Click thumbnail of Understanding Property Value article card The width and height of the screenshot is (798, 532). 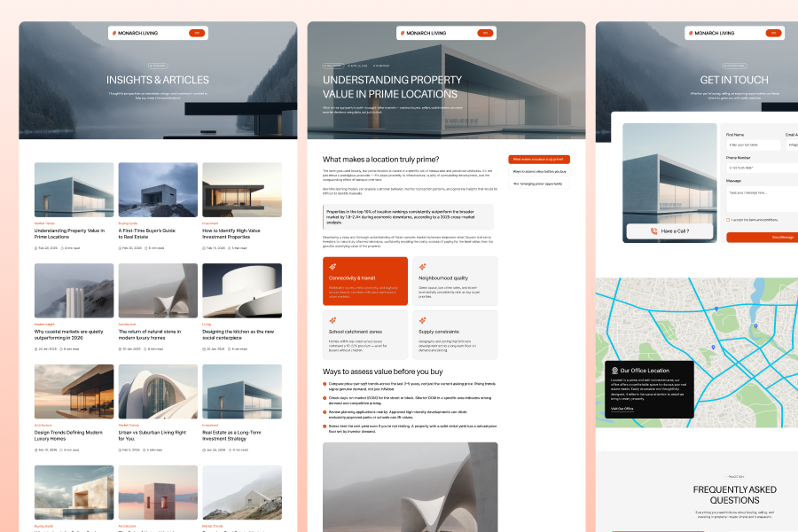tap(74, 190)
